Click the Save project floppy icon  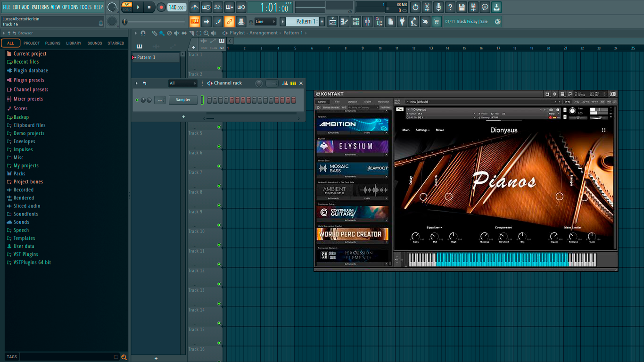pyautogui.click(x=462, y=7)
